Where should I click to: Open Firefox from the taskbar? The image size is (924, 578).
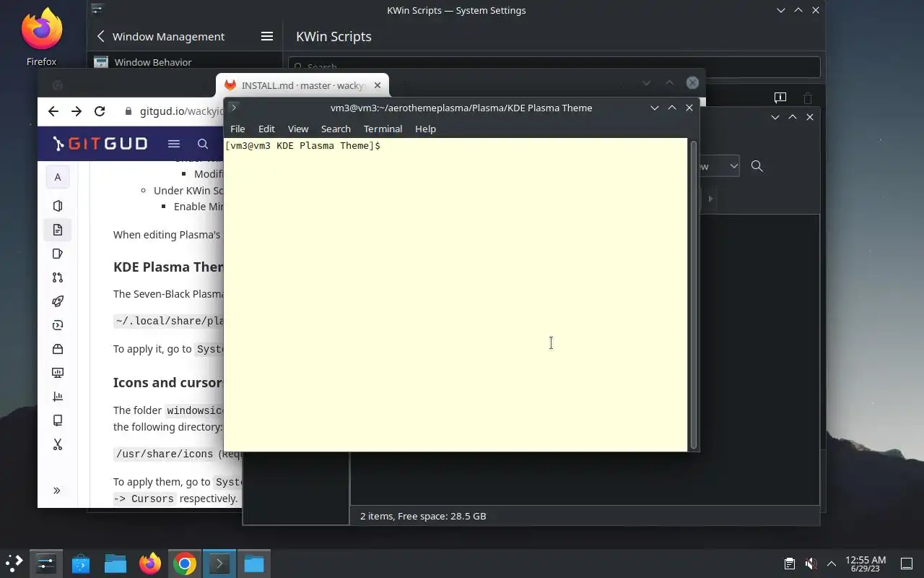pos(150,564)
